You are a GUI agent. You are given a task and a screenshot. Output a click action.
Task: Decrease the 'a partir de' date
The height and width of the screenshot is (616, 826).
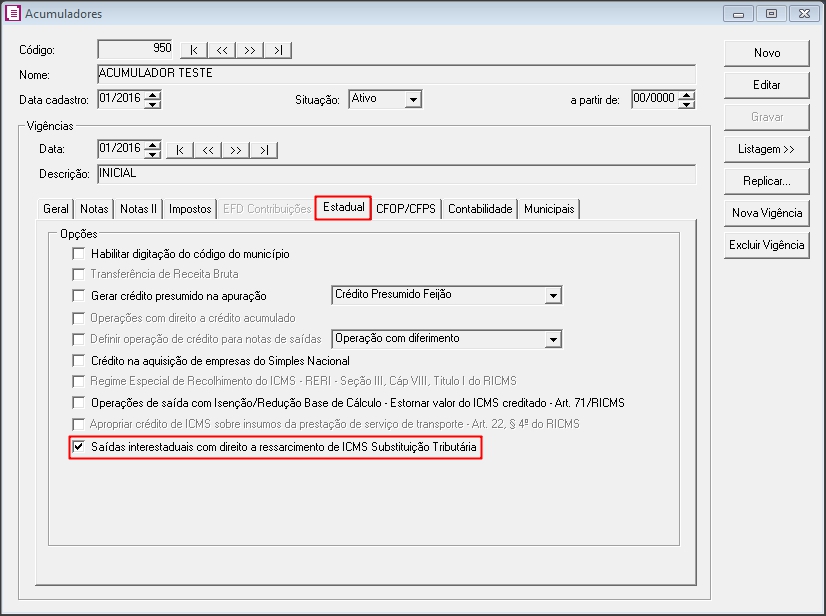(x=686, y=104)
